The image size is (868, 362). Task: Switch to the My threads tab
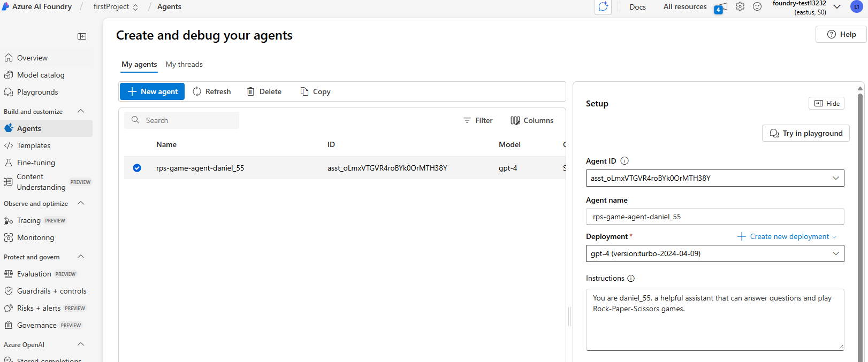coord(184,65)
